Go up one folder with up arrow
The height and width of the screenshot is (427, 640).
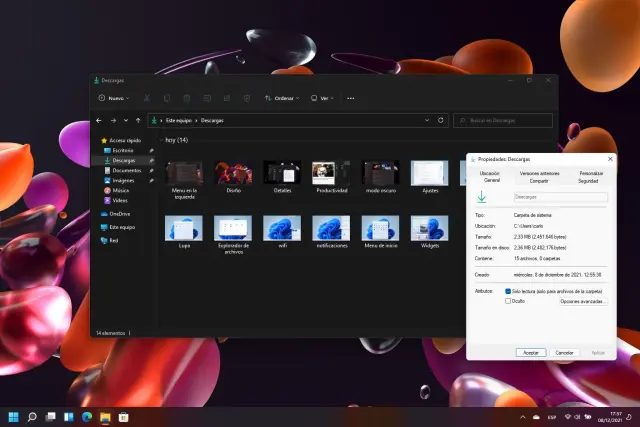click(138, 120)
